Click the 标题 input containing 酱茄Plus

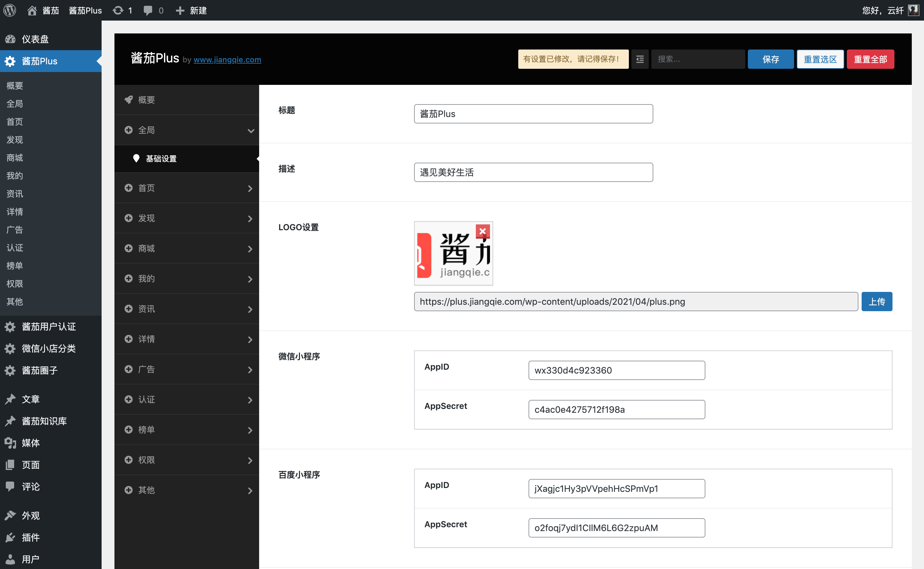(533, 114)
